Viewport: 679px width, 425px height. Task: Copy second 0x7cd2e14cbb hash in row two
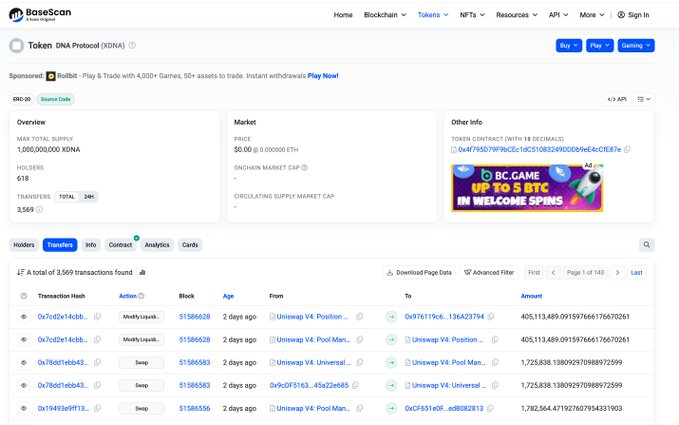pos(97,340)
